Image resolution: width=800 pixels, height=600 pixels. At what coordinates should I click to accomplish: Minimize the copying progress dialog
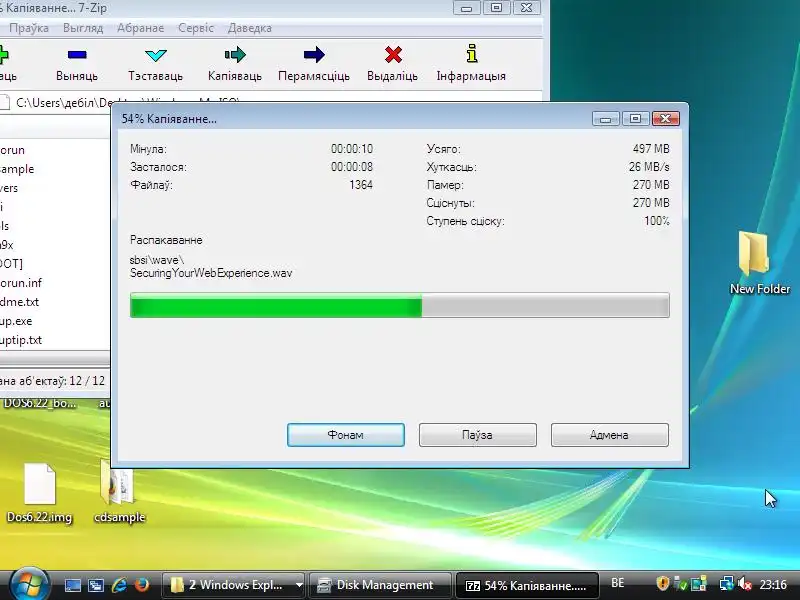tap(606, 119)
